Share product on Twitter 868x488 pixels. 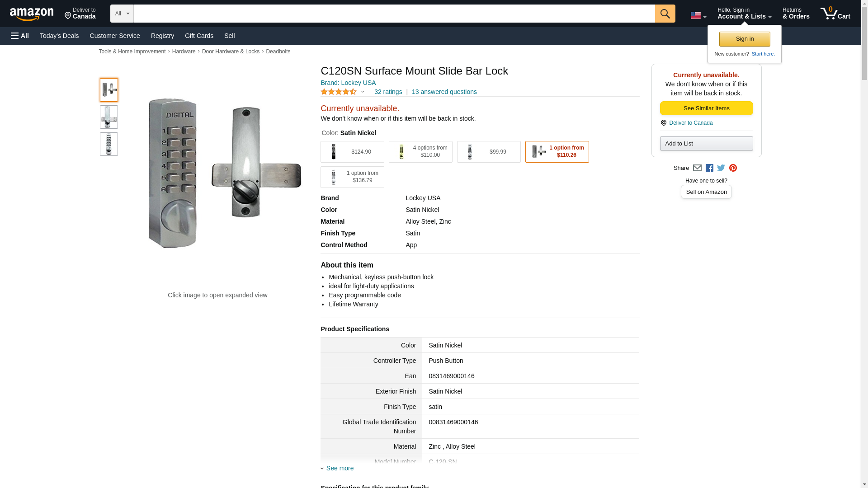pyautogui.click(x=721, y=168)
